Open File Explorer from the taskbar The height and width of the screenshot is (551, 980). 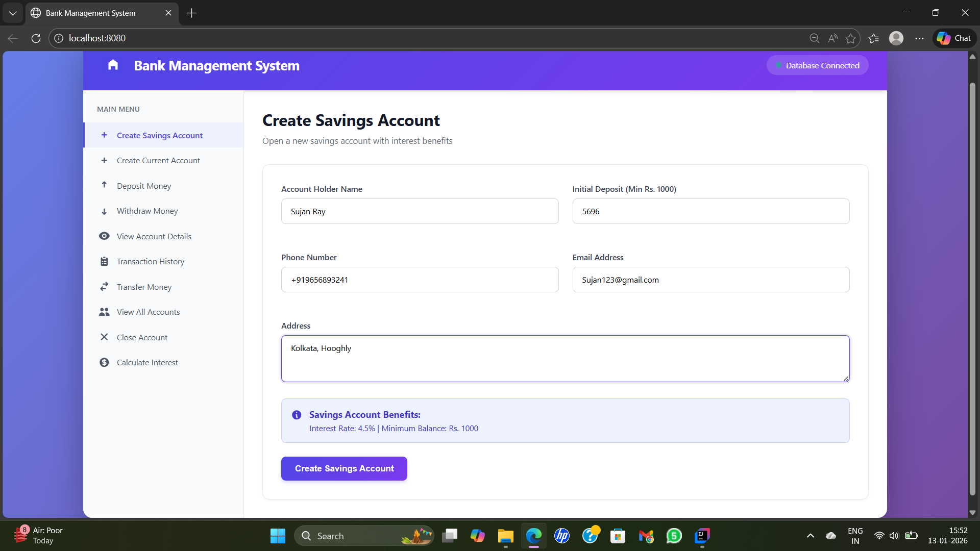point(505,536)
